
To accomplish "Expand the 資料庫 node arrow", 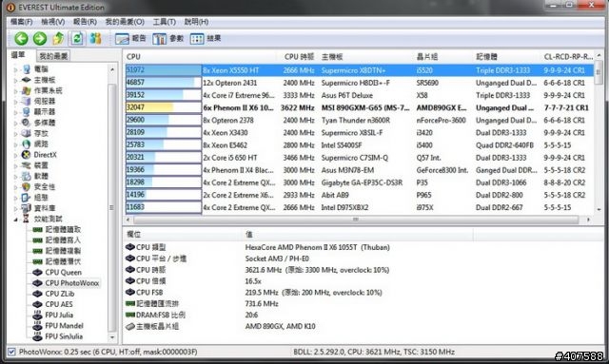I will click(x=16, y=209).
